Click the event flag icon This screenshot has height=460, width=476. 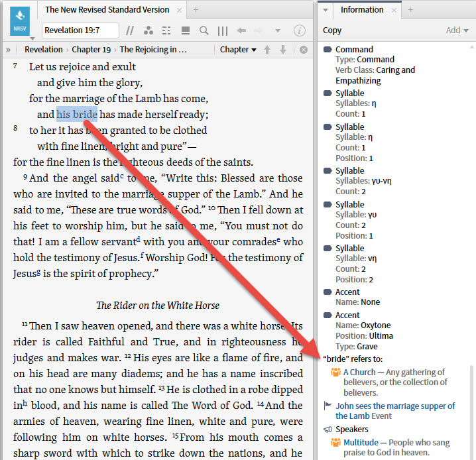tap(327, 406)
